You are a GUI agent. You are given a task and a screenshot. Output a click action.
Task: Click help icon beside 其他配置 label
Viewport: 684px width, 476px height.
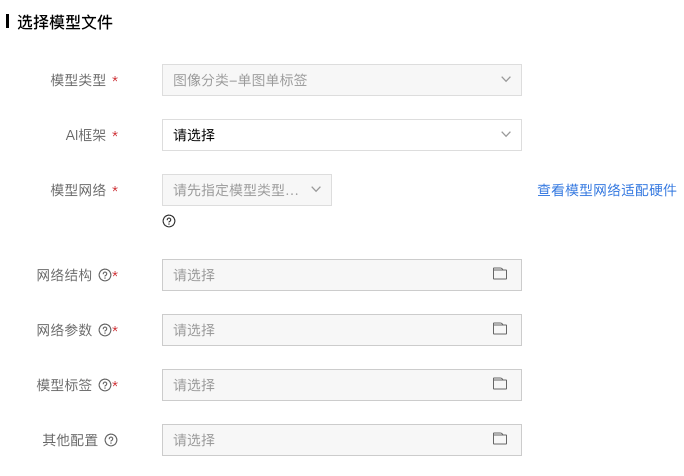click(111, 440)
